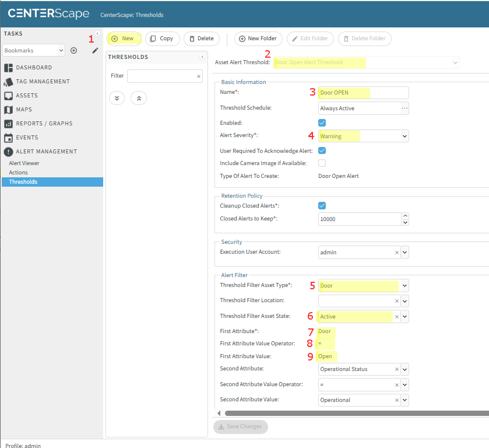Toggle the Enabled checkbox
The image size is (489, 448).
tap(322, 123)
